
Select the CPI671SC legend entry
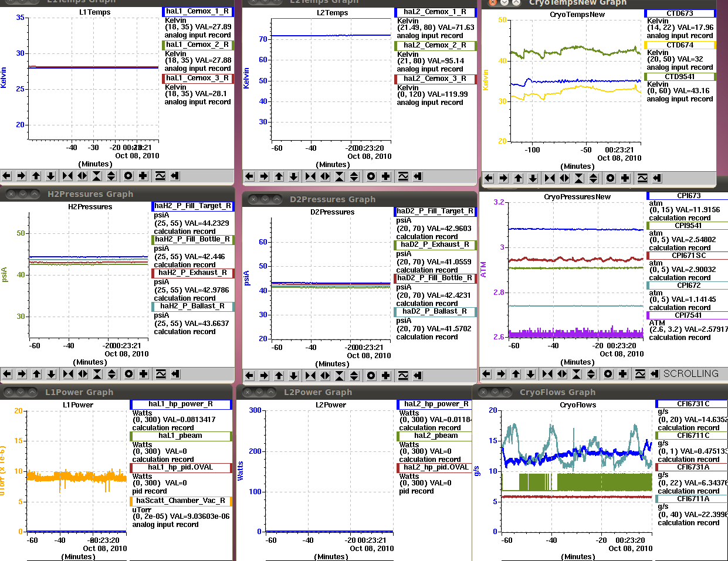688,256
